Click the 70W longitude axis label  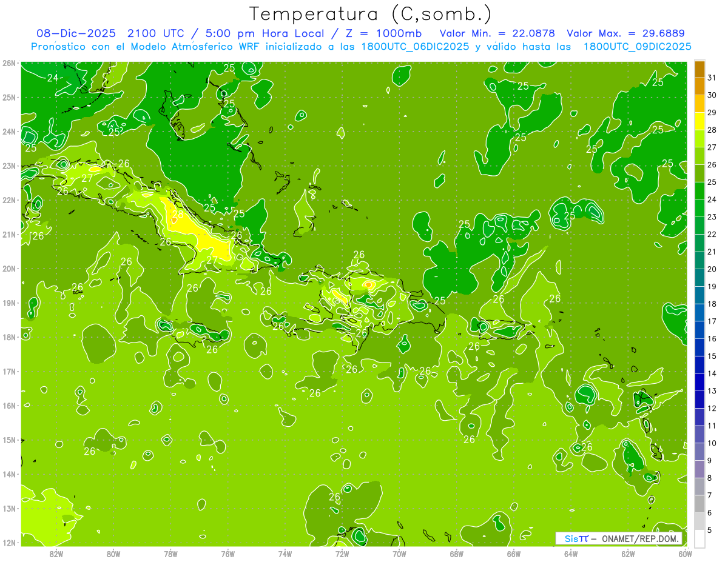coord(399,554)
